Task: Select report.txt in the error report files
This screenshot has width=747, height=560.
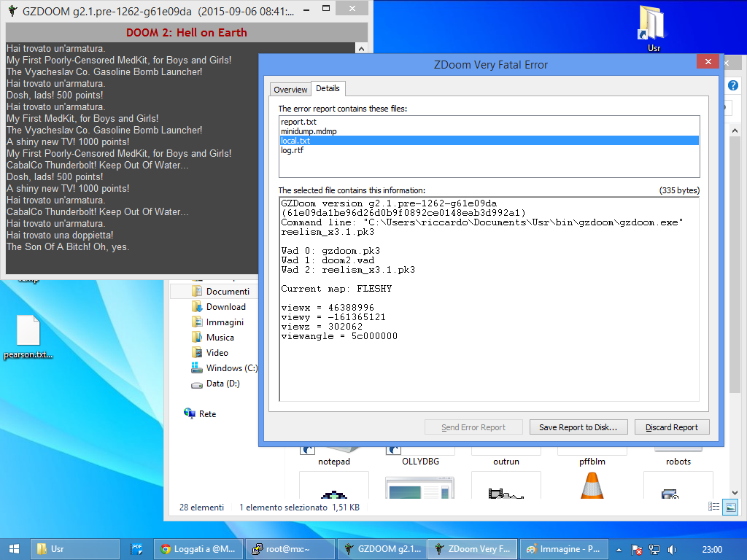Action: pos(489,122)
